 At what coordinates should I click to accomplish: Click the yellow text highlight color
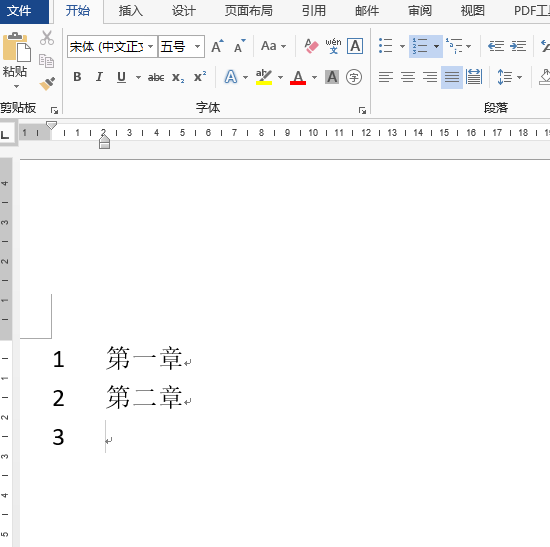pos(264,77)
